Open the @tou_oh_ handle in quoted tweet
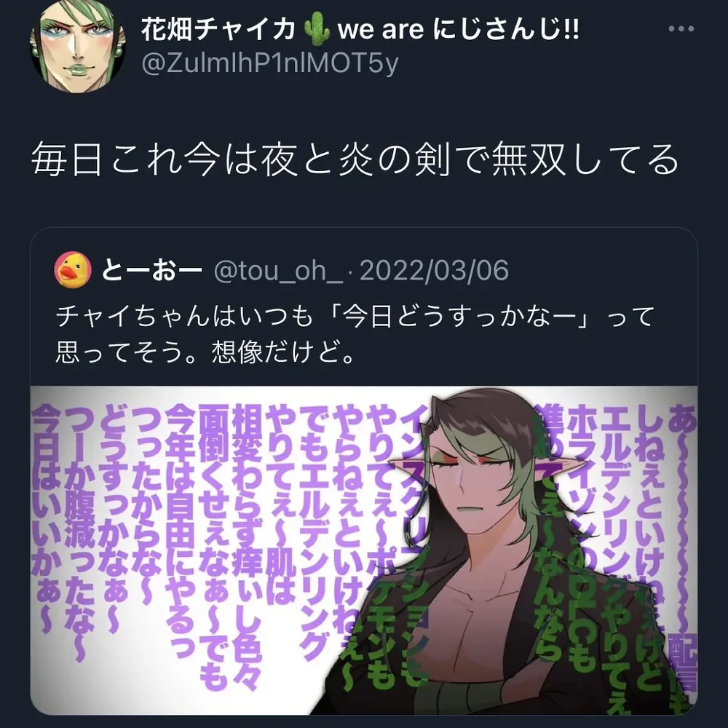728x728 pixels. pyautogui.click(x=277, y=271)
